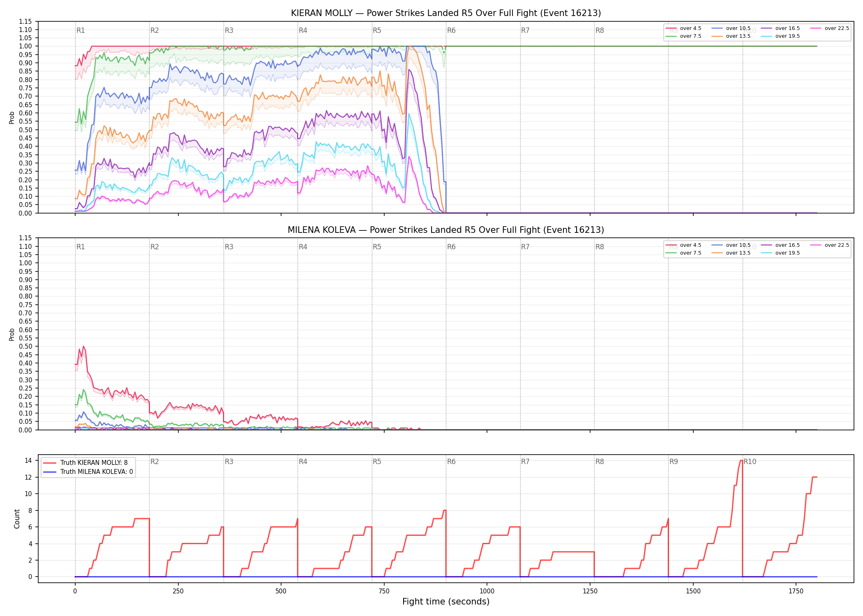This screenshot has width=863, height=616.
Task: Click the R6 round marker in top chart
Action: tap(451, 30)
